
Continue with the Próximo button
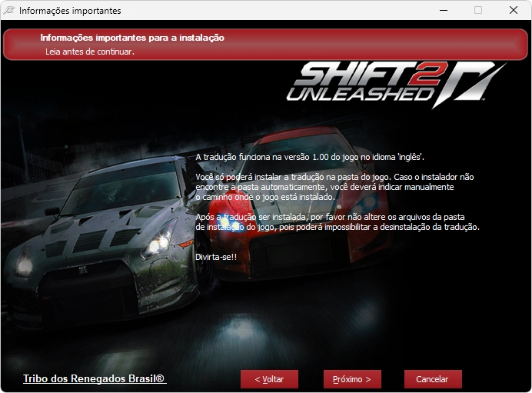click(352, 379)
